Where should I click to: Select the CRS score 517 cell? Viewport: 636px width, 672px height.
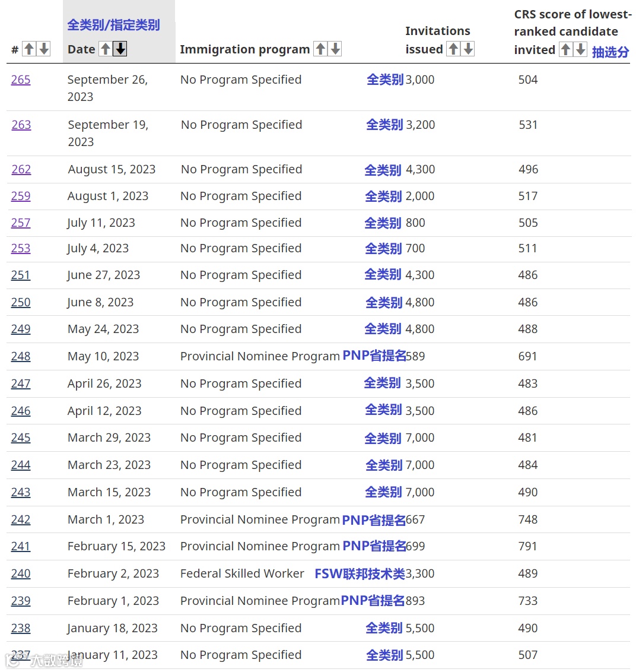(x=527, y=196)
